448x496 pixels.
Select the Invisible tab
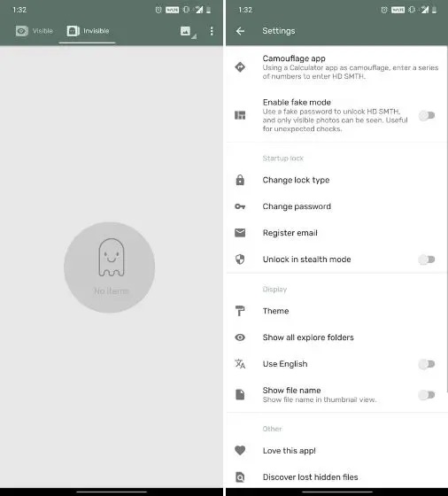click(x=88, y=31)
